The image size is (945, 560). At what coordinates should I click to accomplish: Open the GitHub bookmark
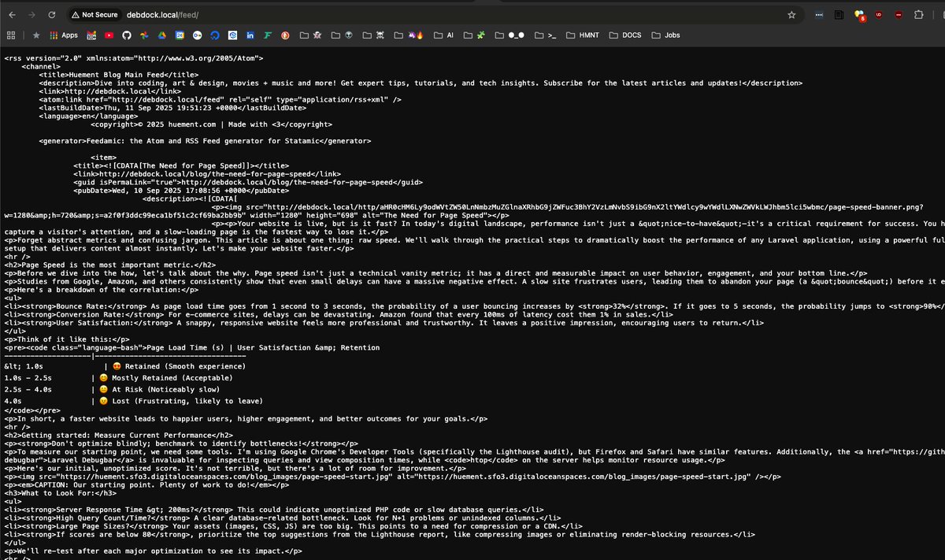[127, 35]
